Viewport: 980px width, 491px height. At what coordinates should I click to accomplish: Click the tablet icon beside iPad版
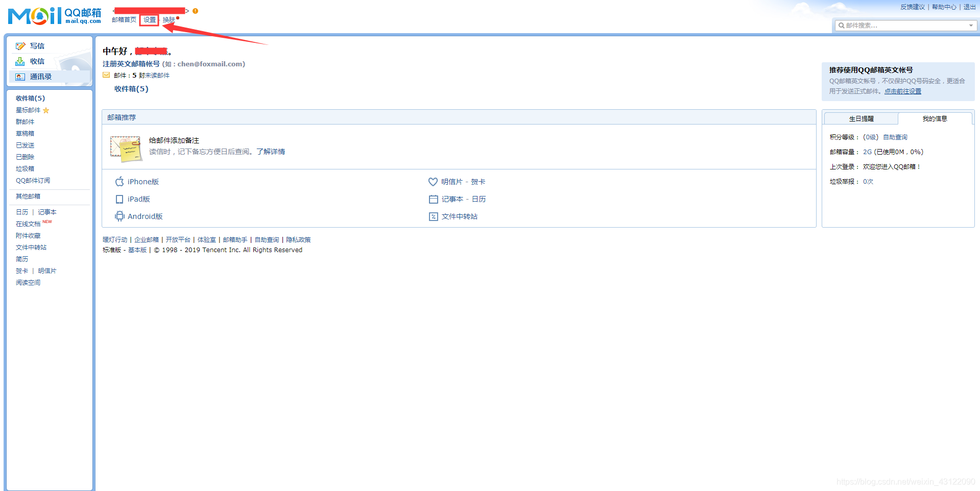(x=119, y=199)
